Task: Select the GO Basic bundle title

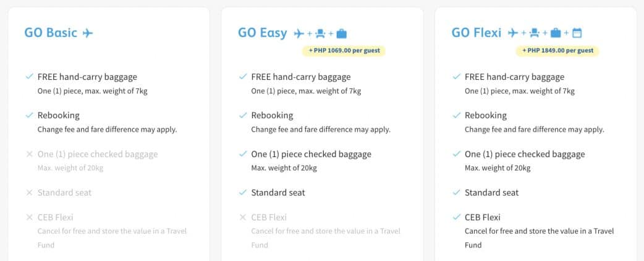Action: pyautogui.click(x=51, y=33)
